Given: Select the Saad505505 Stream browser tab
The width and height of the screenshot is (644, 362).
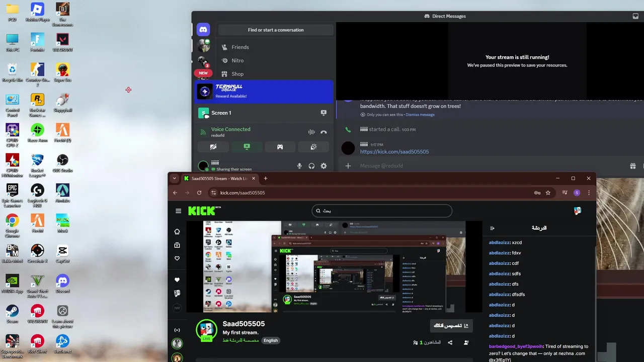Looking at the screenshot, I should pyautogui.click(x=220, y=178).
